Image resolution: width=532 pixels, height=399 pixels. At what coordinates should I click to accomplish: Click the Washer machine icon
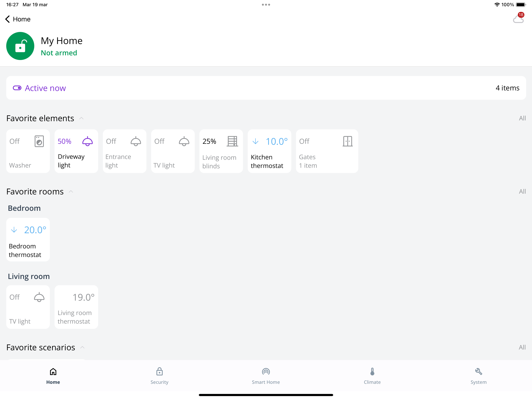[39, 141]
